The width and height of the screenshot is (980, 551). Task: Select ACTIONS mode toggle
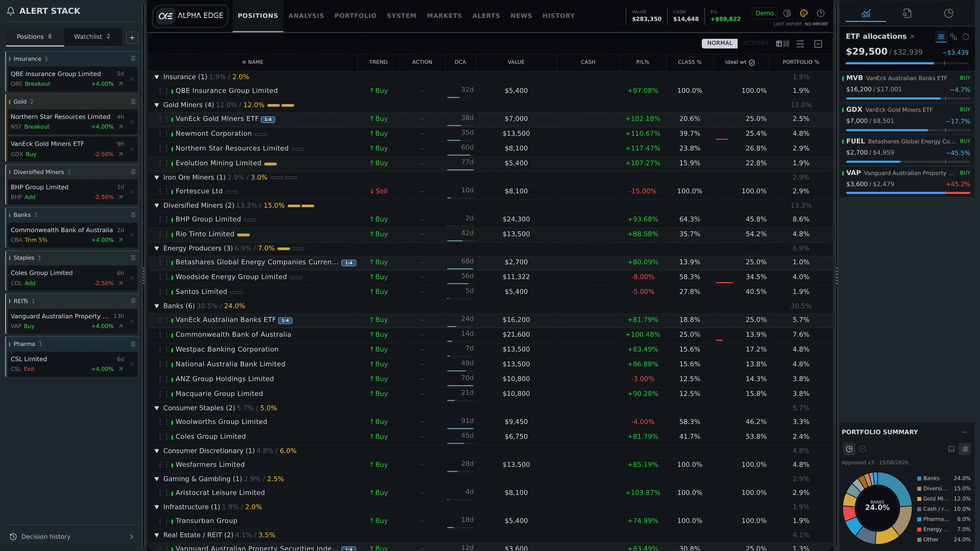tap(755, 43)
